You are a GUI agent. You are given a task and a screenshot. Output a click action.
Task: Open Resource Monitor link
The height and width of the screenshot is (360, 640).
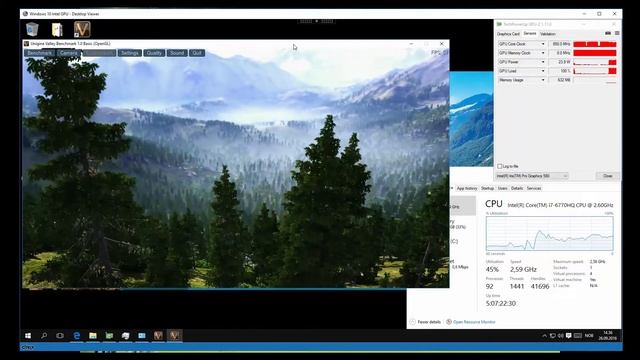[471, 322]
